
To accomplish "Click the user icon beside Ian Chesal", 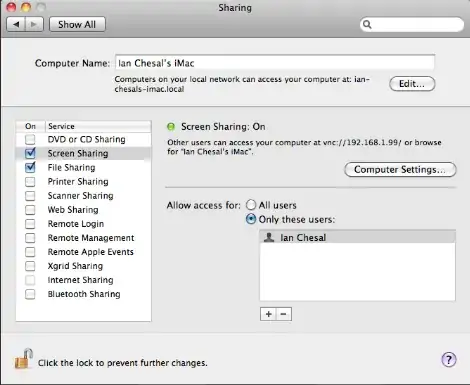I will [x=269, y=237].
